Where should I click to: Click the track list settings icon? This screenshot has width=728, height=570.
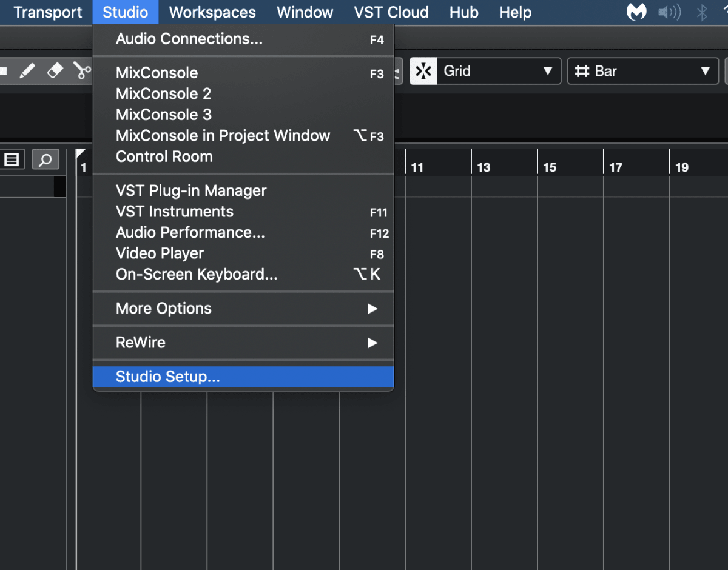pyautogui.click(x=12, y=159)
